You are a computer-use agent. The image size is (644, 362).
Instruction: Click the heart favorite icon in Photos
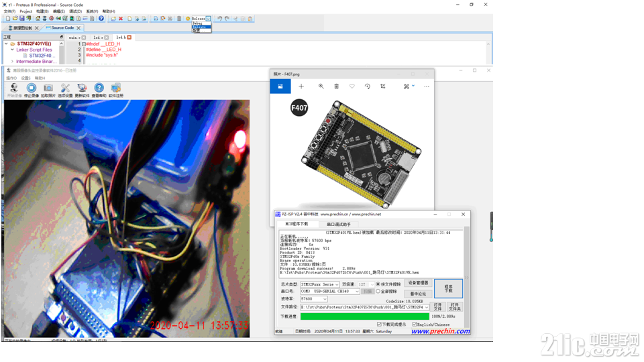point(352,86)
